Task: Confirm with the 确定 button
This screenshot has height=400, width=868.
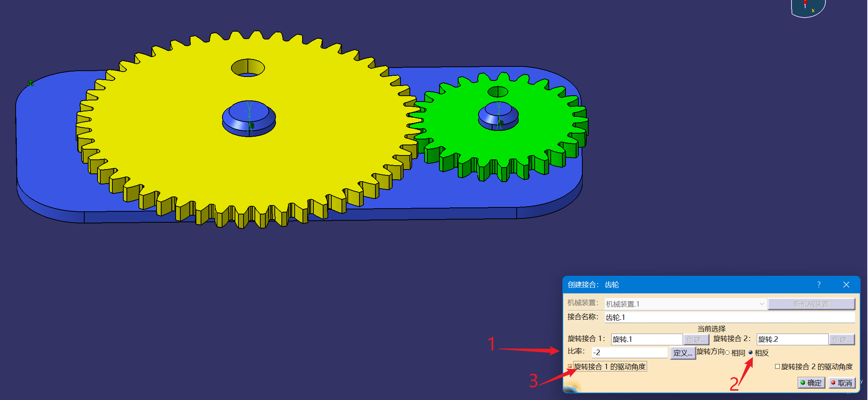Action: coord(811,383)
